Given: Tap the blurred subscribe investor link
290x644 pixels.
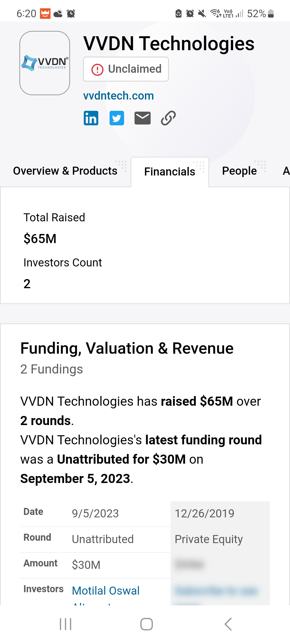Looking at the screenshot, I should pos(216,591).
